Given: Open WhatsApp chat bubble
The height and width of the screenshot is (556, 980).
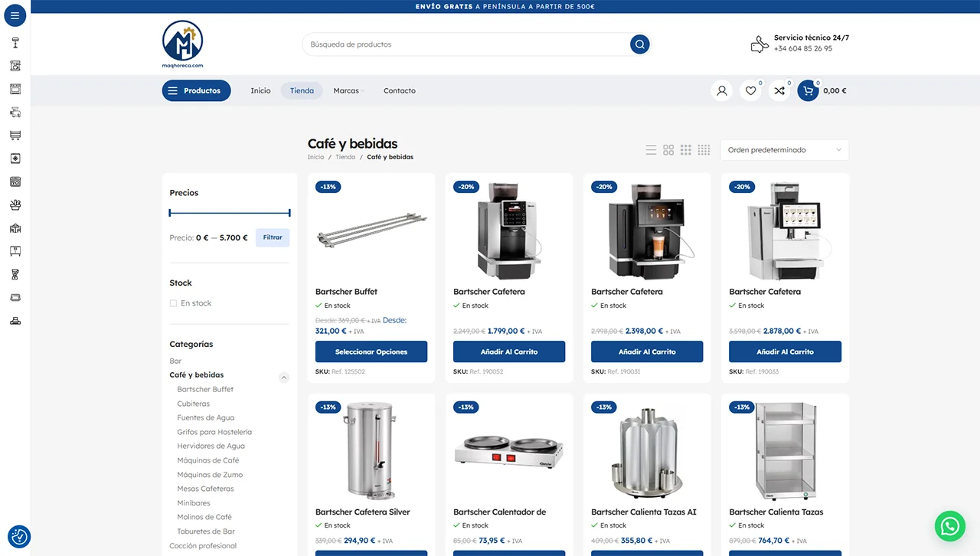Looking at the screenshot, I should (949, 526).
